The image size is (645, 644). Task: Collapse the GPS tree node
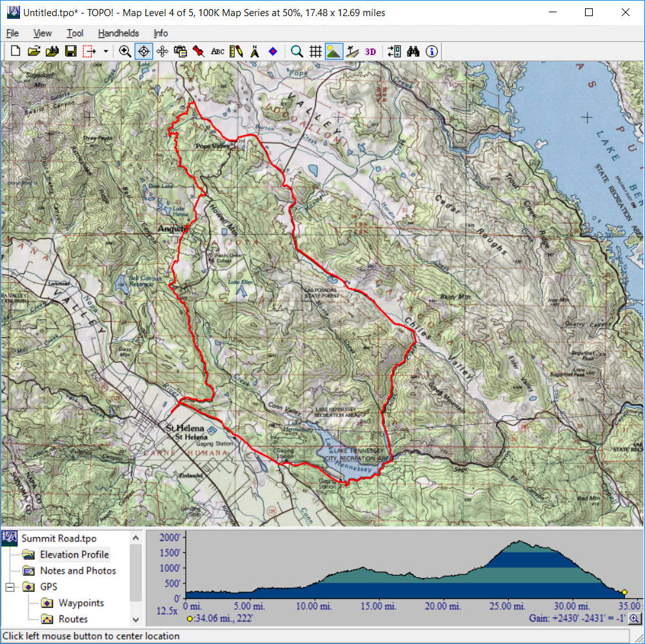pyautogui.click(x=10, y=587)
